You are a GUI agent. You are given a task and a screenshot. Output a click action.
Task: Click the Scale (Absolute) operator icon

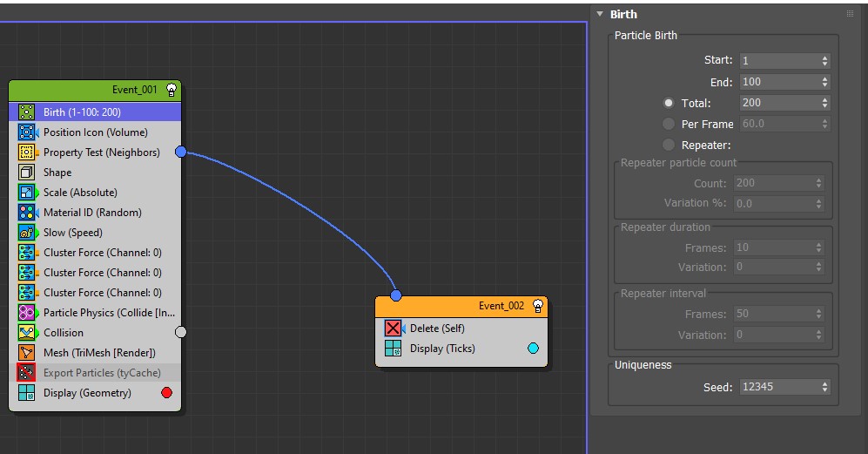click(x=26, y=193)
